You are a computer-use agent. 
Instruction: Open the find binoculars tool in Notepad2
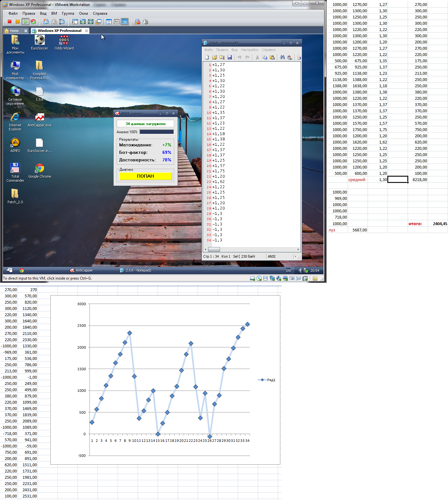(x=282, y=57)
